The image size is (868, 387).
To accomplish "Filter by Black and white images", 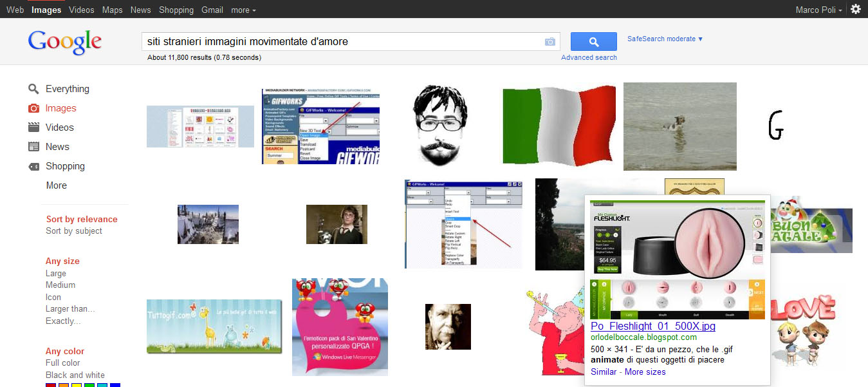I will point(75,375).
